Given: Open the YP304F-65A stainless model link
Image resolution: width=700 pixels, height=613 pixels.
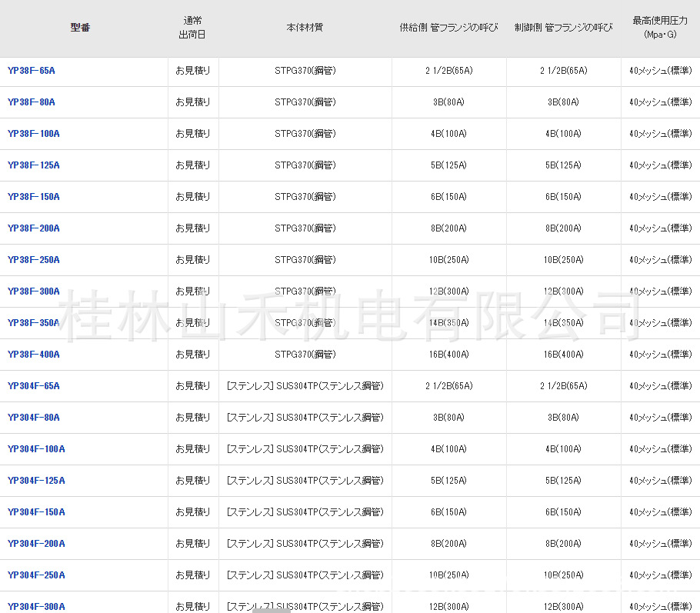Looking at the screenshot, I should pos(34,386).
